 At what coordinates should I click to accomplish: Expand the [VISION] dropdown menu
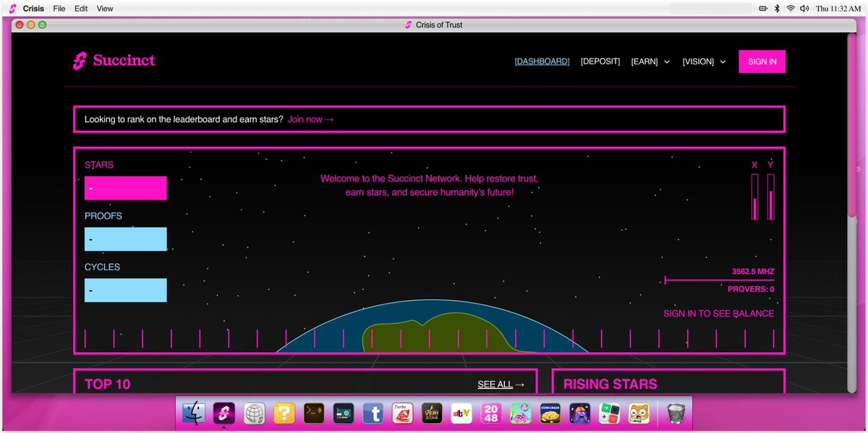(704, 61)
